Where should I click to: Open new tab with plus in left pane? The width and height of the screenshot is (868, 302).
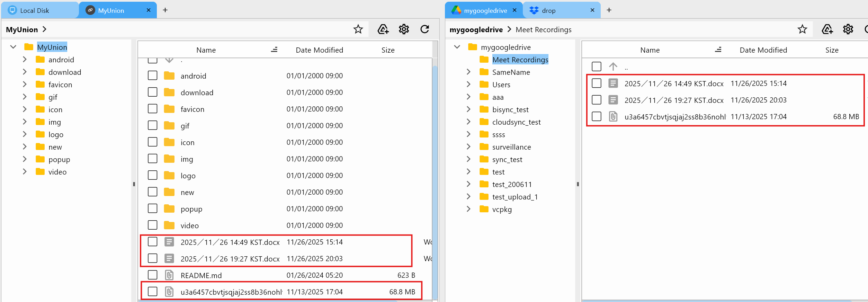pos(165,10)
